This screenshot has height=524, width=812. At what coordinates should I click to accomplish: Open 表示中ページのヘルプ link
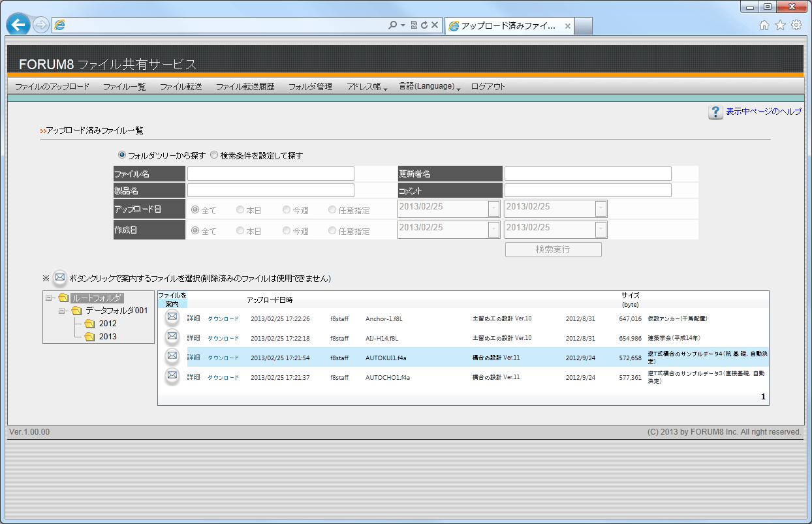coord(763,112)
